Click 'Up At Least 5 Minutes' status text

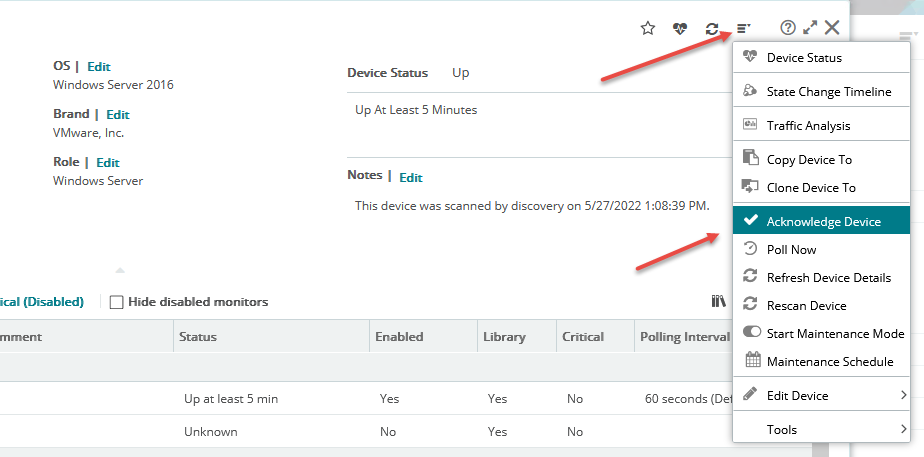[416, 110]
